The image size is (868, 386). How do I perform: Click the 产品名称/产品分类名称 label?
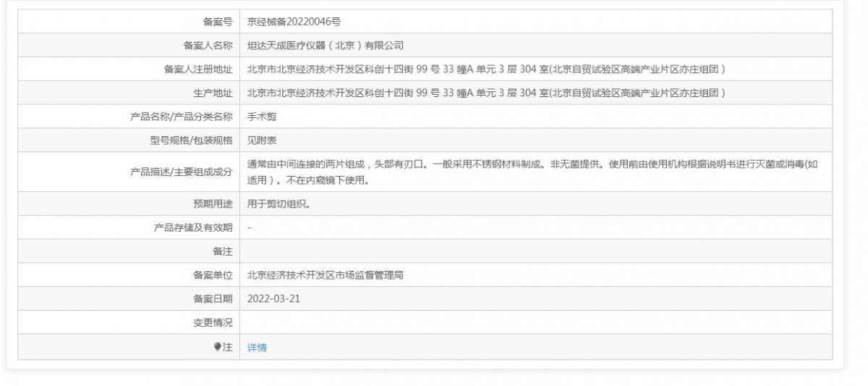pos(182,117)
